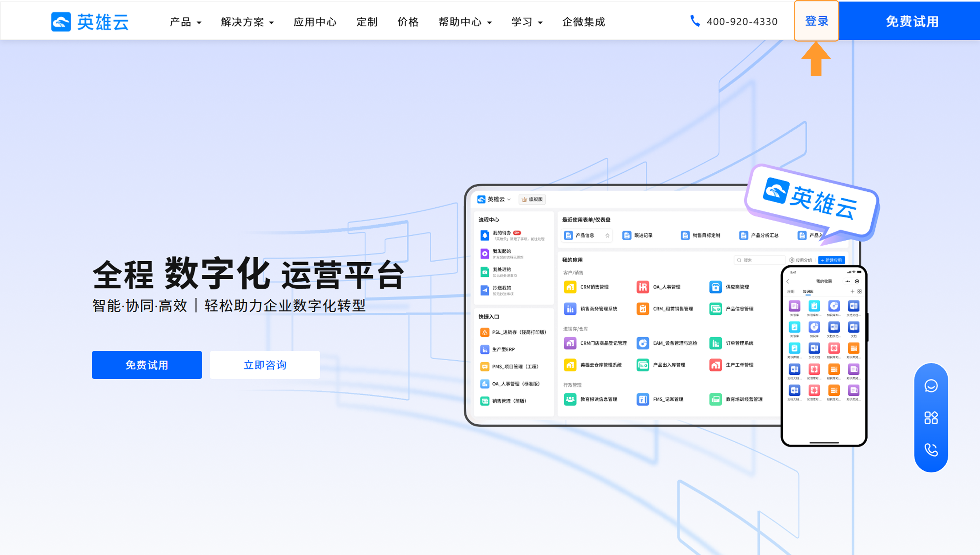
Task: Click the 英雄云 logo in the header
Action: pos(90,22)
